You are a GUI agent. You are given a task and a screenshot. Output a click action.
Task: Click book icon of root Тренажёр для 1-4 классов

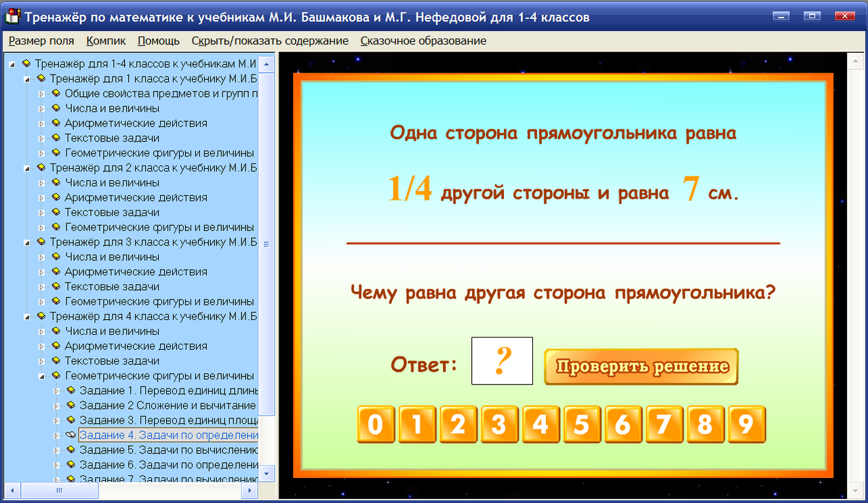(26, 63)
